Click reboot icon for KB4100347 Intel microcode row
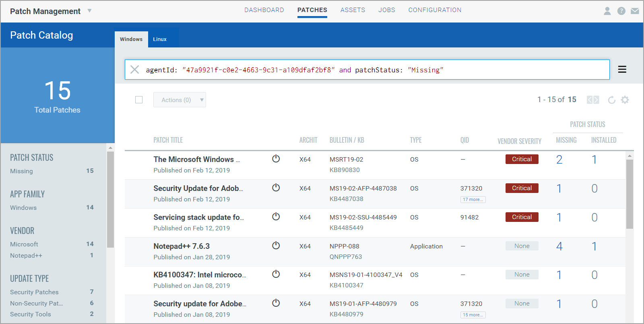 [276, 274]
